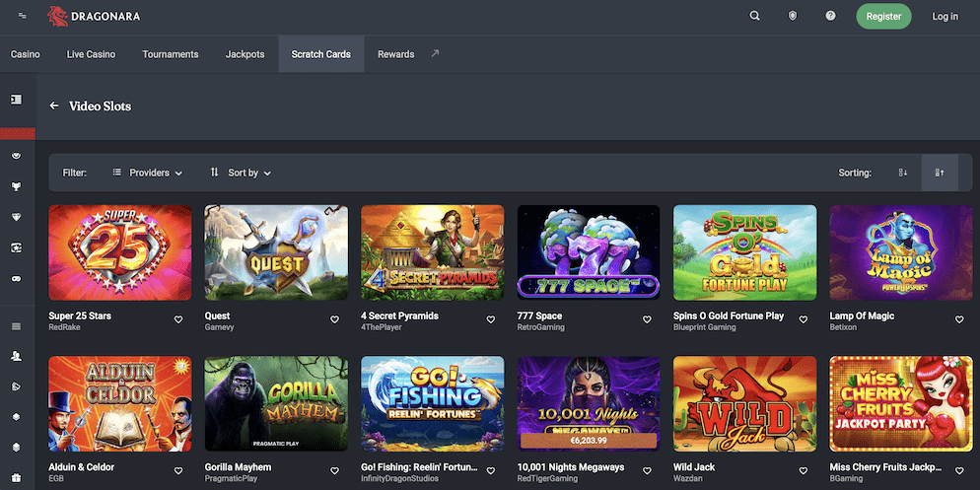Select descending sorting order icon
This screenshot has height=490, width=980.
pyautogui.click(x=903, y=173)
